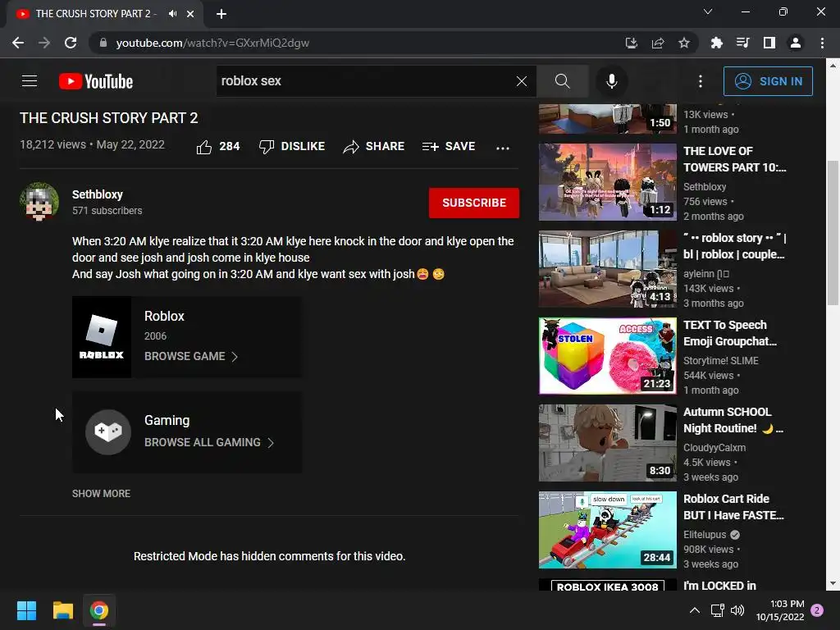Start voice search with the microphone

click(x=611, y=81)
